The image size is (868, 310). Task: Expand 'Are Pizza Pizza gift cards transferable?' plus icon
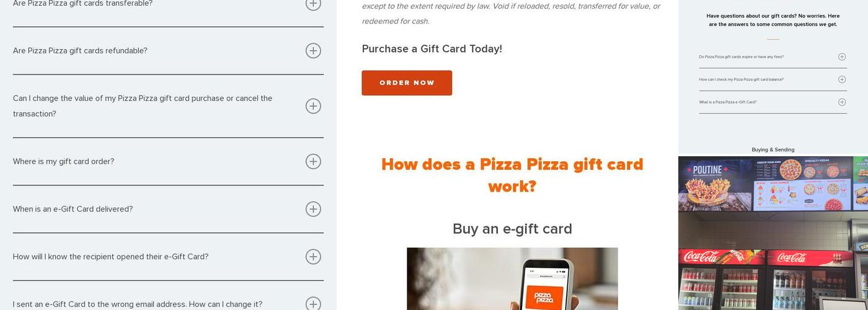pos(313,4)
